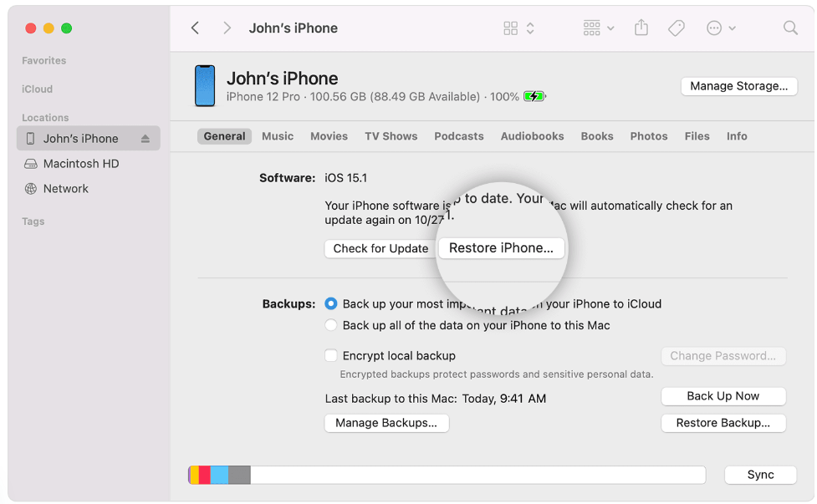This screenshot has width=817, height=504.
Task: Switch to the Photos tab
Action: coord(649,136)
